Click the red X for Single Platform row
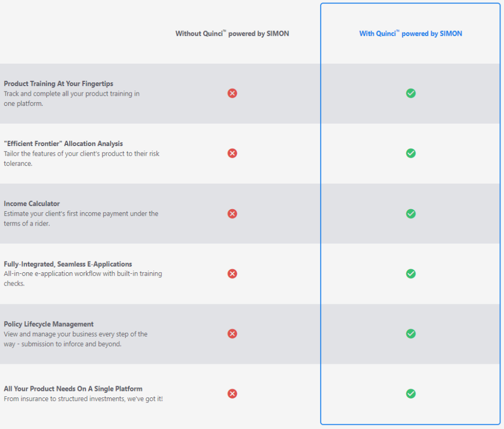Image resolution: width=504 pixels, height=429 pixels. [232, 394]
